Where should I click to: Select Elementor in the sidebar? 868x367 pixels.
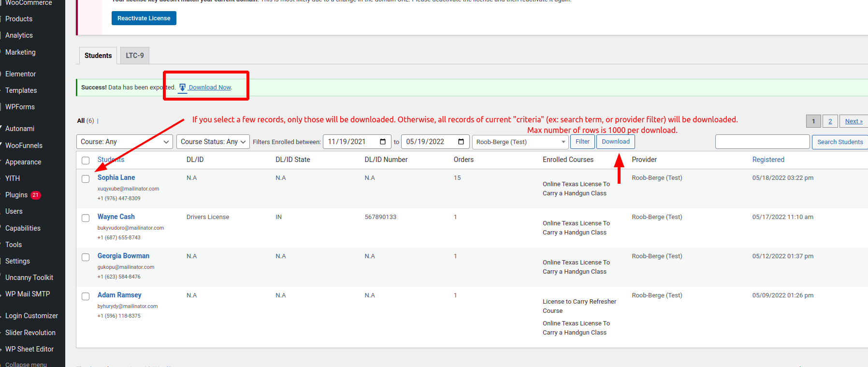tap(21, 74)
